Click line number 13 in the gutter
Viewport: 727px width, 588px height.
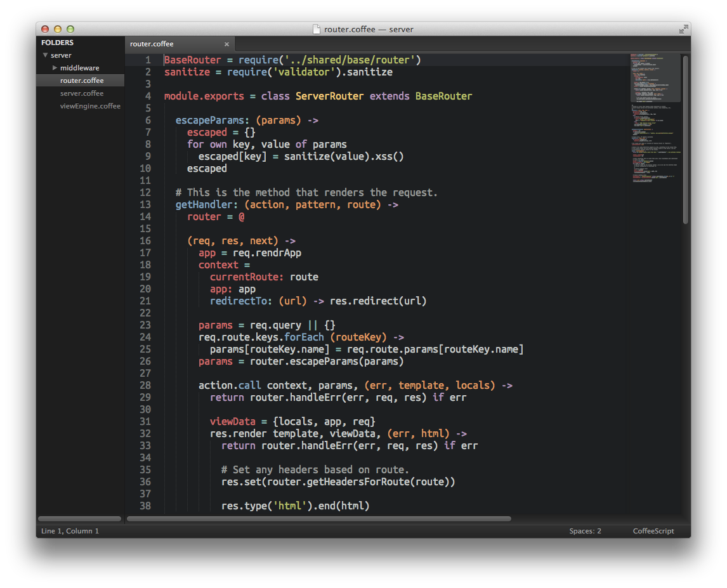point(145,204)
